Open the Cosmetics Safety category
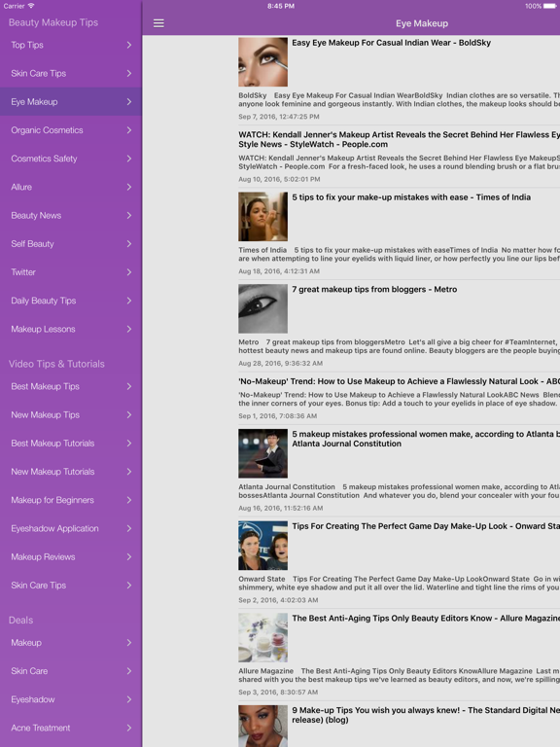 click(x=71, y=159)
